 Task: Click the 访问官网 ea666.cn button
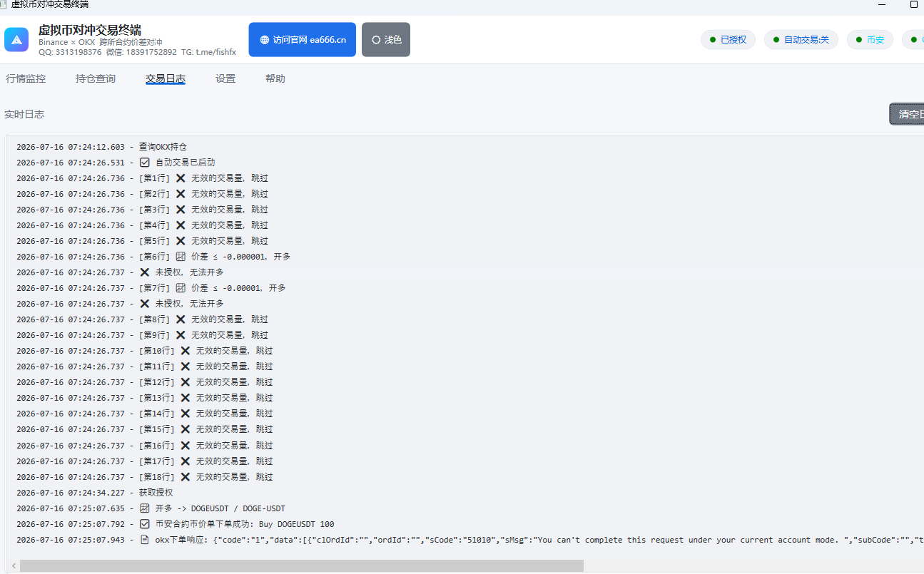pos(303,40)
